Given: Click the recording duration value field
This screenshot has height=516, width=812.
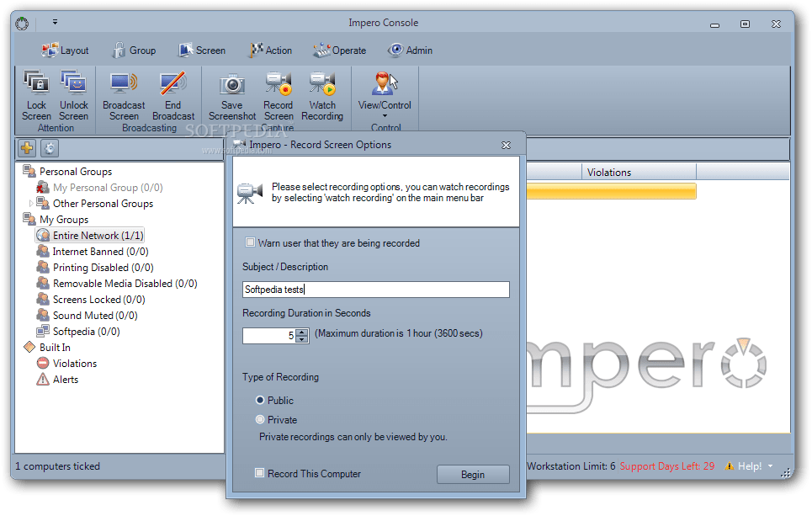Looking at the screenshot, I should [x=269, y=336].
